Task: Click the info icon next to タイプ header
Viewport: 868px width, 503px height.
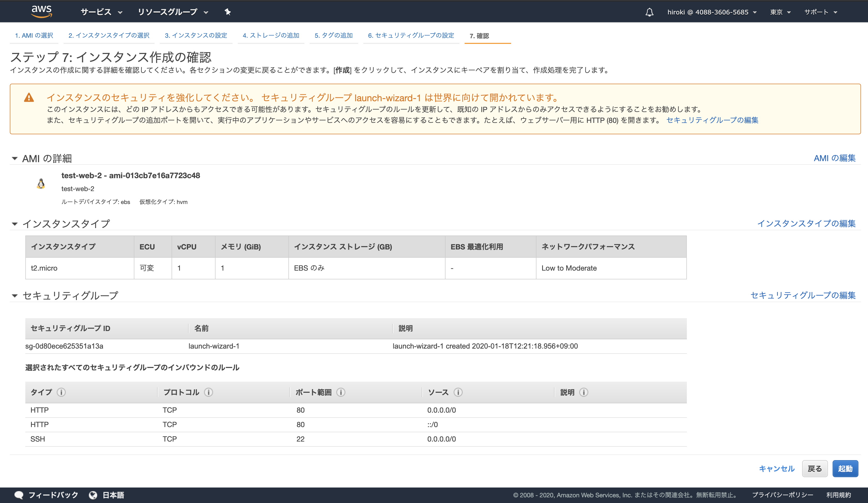Action: tap(61, 392)
